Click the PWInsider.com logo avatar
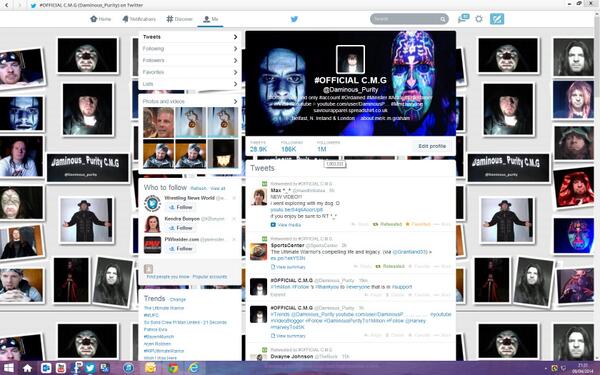Screen dimensions: 600x375 [x=152, y=245]
